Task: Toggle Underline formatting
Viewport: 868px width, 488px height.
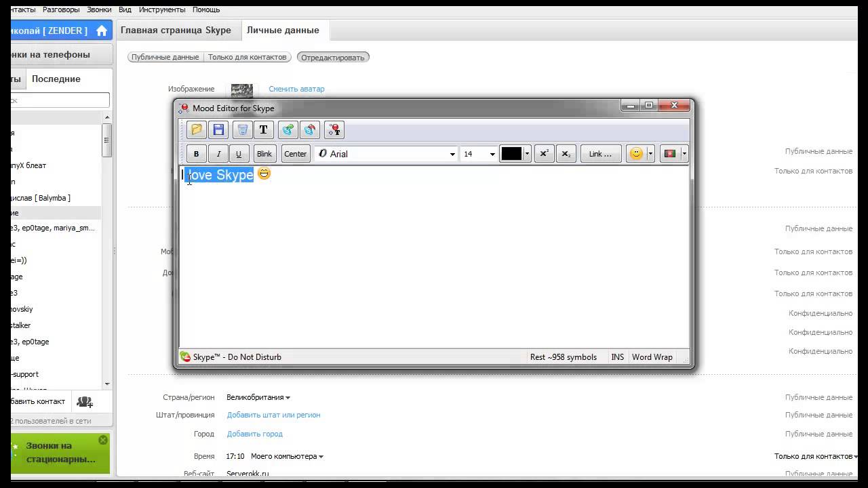Action: coord(239,154)
